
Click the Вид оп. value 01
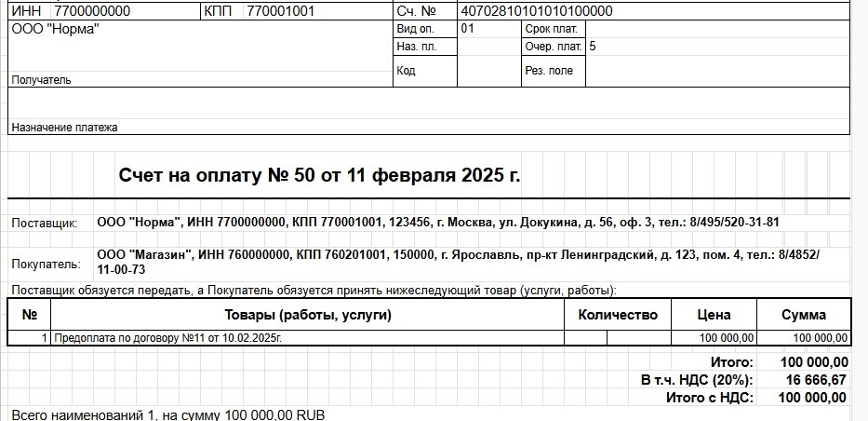[468, 29]
